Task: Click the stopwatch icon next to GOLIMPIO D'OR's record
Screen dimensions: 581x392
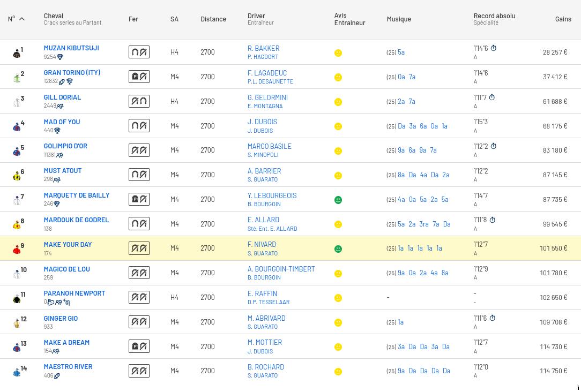Action: point(493,146)
